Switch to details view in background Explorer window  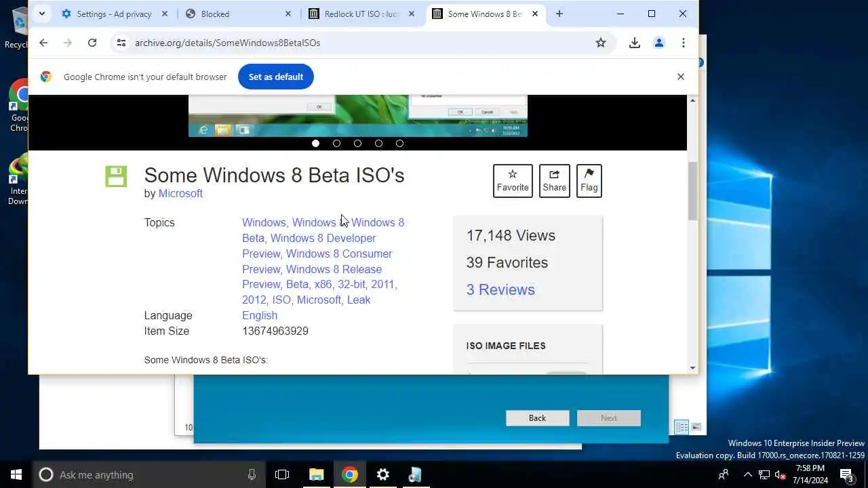click(682, 427)
